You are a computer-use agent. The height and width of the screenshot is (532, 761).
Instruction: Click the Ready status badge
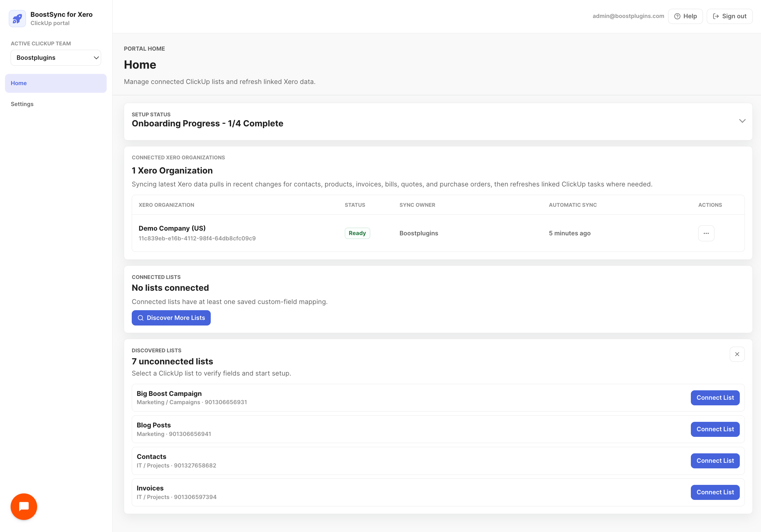point(357,233)
